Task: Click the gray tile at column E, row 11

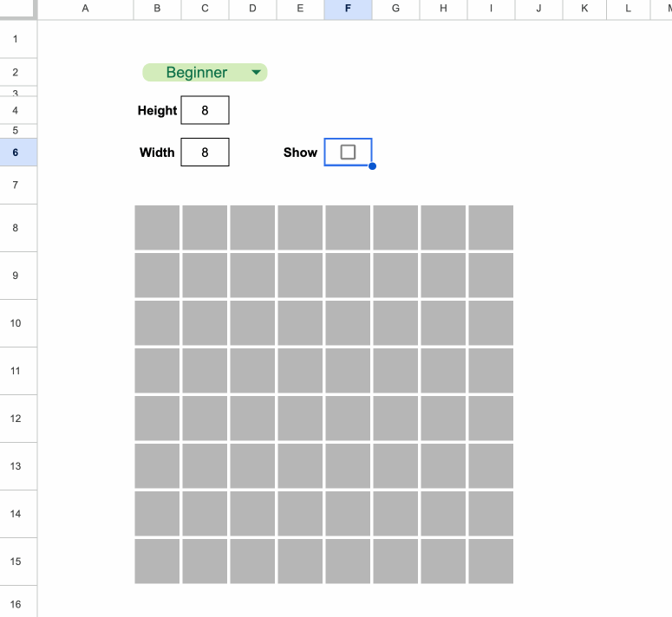Action: 300,371
